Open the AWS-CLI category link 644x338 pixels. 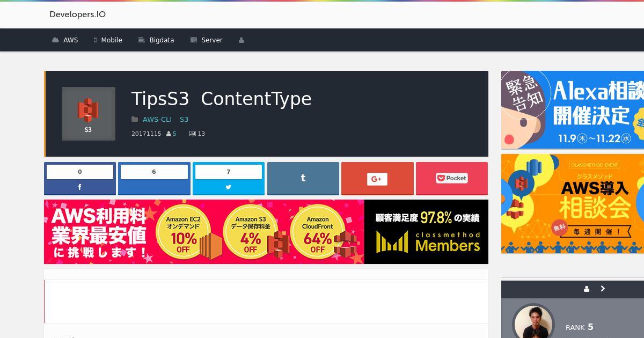click(157, 120)
